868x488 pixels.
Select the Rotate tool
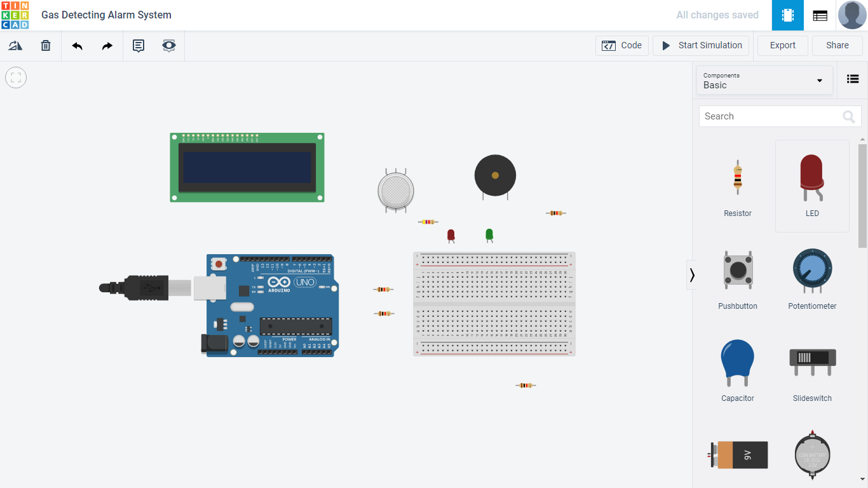point(15,45)
